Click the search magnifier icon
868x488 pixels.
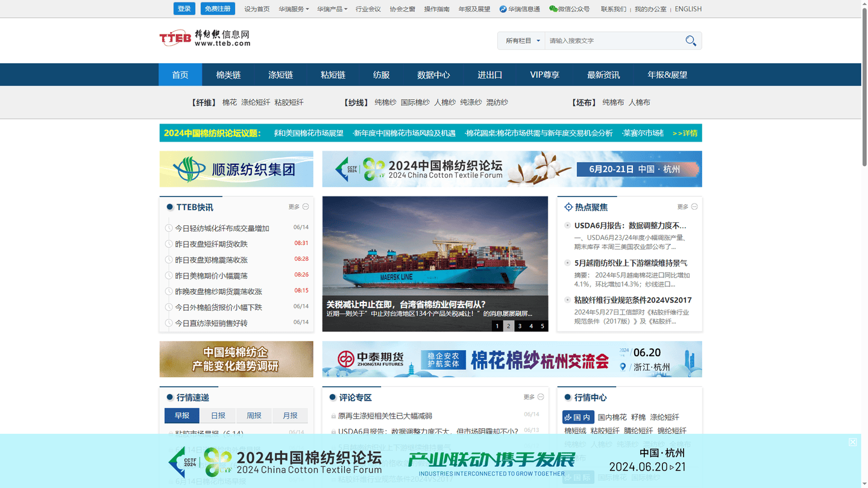691,41
